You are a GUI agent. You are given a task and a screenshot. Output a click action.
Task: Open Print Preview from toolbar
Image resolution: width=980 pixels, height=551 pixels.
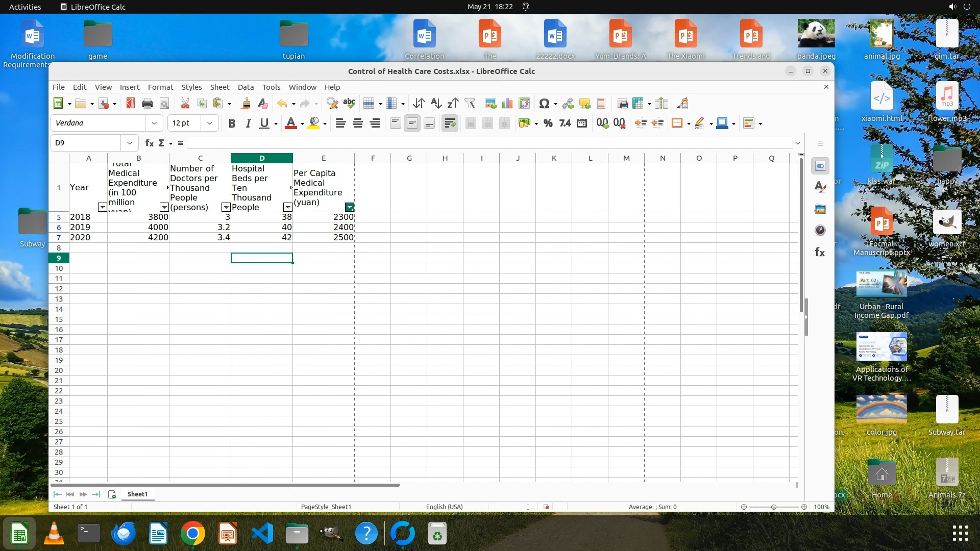[164, 104]
